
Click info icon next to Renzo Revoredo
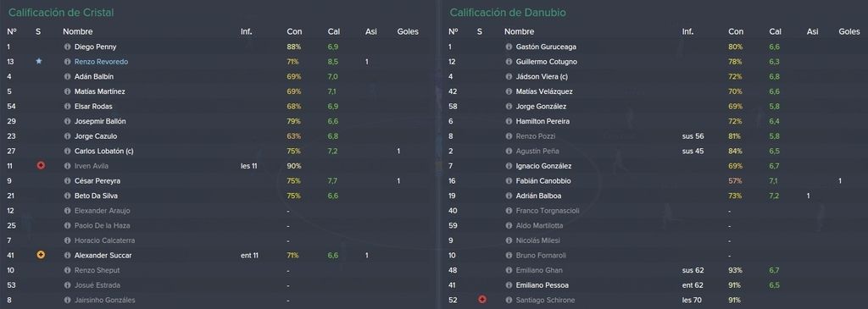(x=68, y=62)
